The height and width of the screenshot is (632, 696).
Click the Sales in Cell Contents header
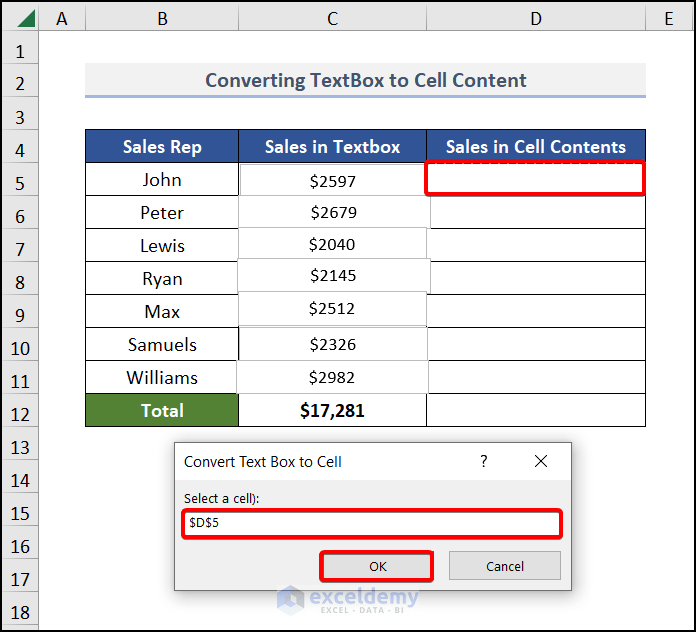(x=536, y=146)
